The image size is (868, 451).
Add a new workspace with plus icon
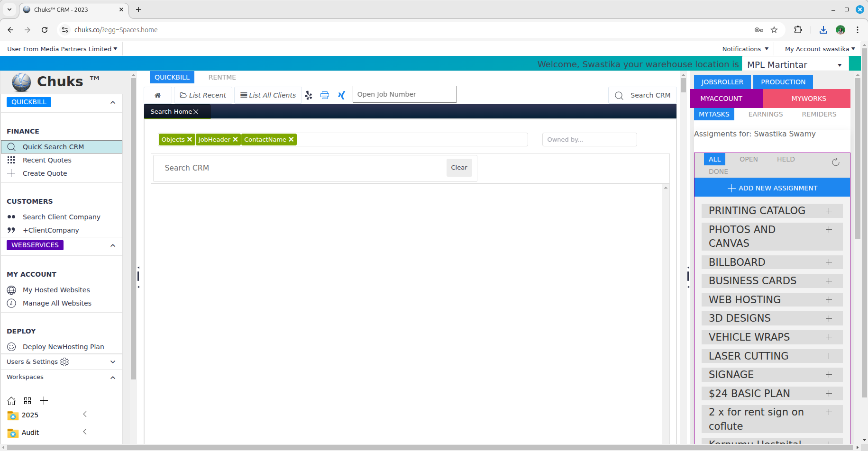[x=44, y=401]
